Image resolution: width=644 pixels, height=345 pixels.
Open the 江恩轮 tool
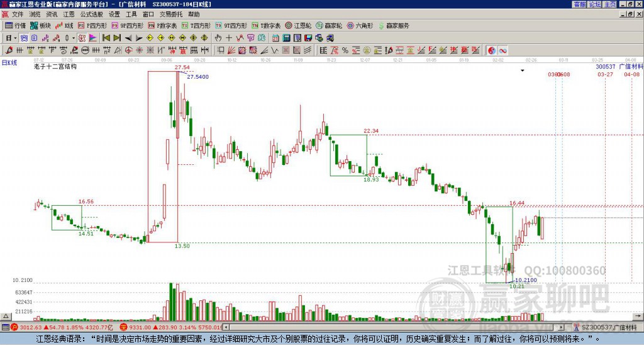[298, 25]
